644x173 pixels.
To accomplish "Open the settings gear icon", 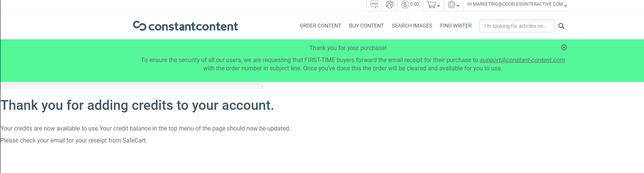I will click(x=452, y=5).
